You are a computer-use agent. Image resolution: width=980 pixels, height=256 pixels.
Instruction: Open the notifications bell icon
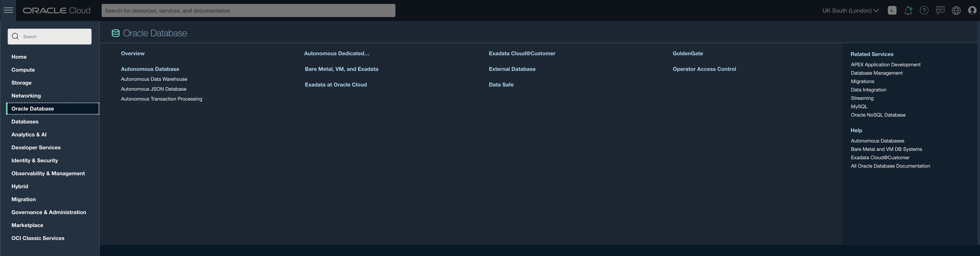coord(908,11)
